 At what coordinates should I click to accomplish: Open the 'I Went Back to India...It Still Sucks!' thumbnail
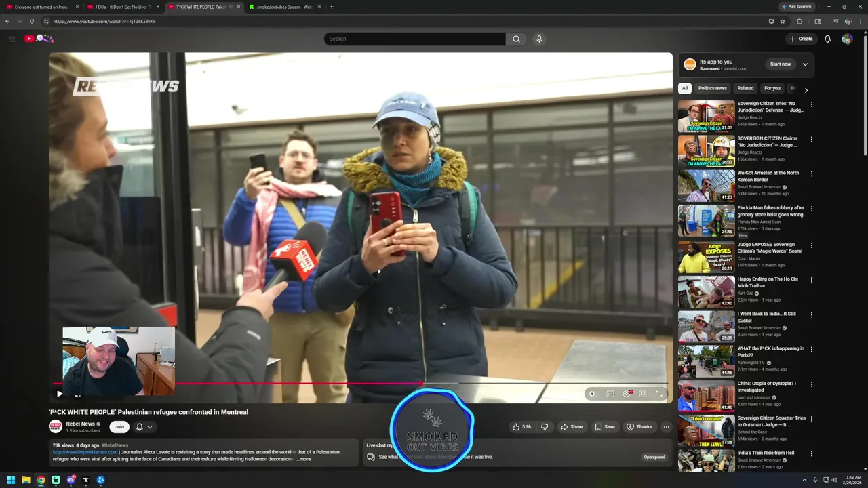coord(706,326)
